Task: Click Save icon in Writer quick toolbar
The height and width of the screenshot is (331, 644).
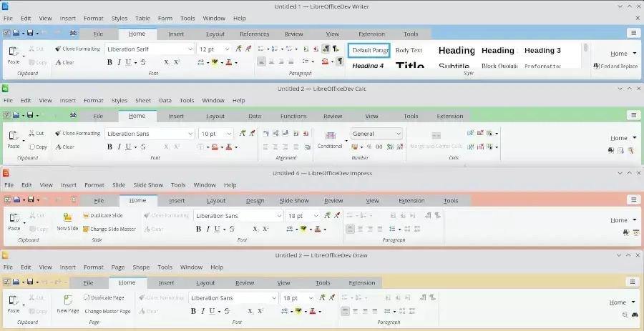Action: pyautogui.click(x=30, y=33)
